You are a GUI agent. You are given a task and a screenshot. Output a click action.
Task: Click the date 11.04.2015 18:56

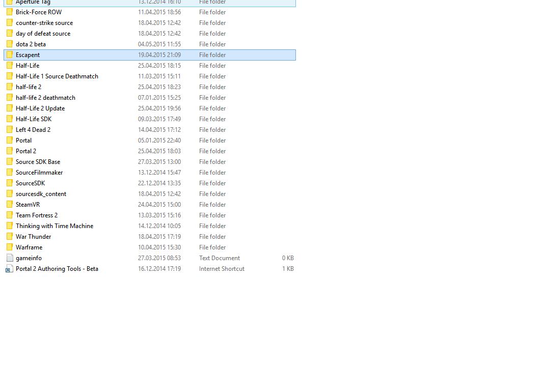tap(159, 12)
